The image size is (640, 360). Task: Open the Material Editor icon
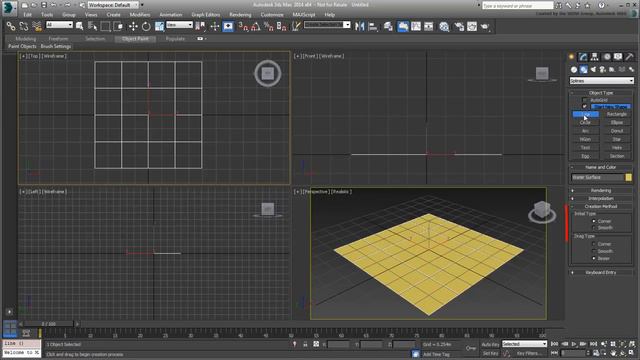[x=444, y=27]
